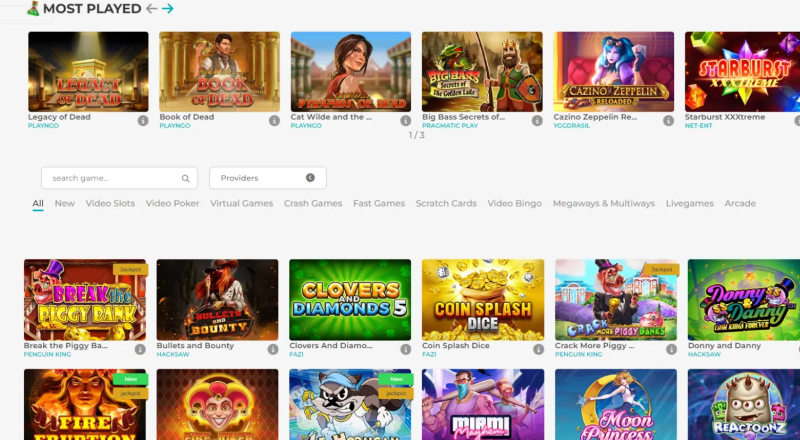The height and width of the screenshot is (440, 800).
Task: Open the Video Slots tab
Action: 110,203
